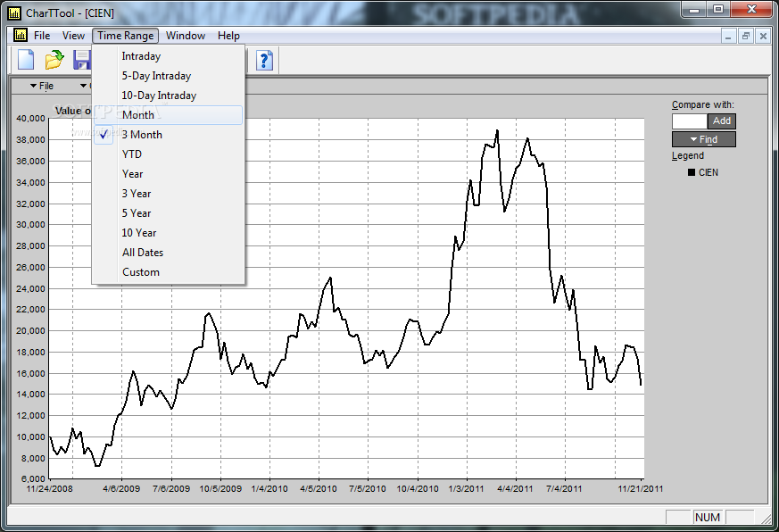Viewport: 779px width, 532px height.
Task: Click the 11/21/2011 axis date label
Action: tap(641, 489)
